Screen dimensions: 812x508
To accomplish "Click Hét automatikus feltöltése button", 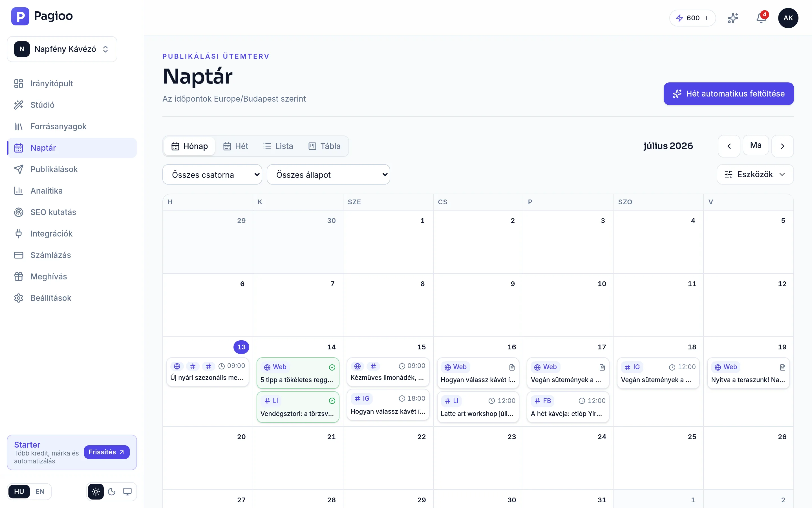I will 729,94.
